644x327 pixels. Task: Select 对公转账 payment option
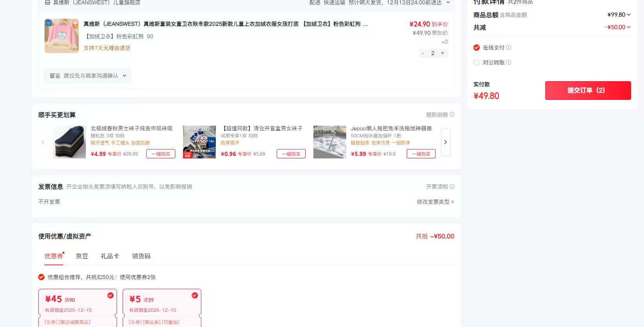(477, 62)
